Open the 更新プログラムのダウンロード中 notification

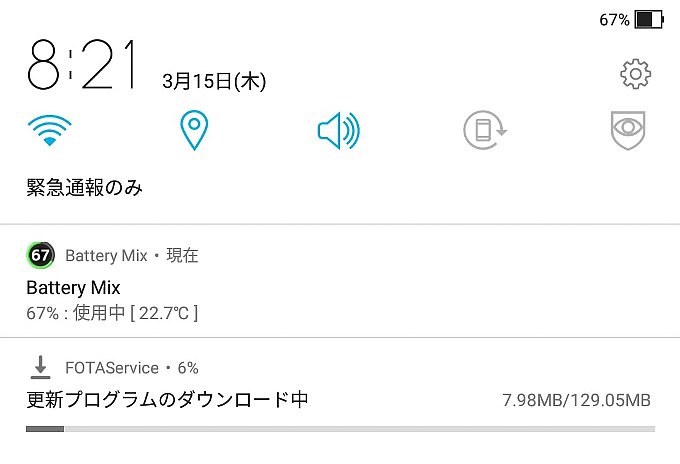pyautogui.click(x=167, y=399)
